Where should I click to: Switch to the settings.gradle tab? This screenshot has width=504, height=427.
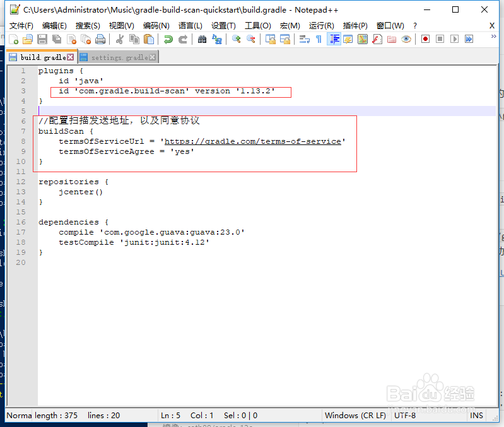click(x=119, y=57)
